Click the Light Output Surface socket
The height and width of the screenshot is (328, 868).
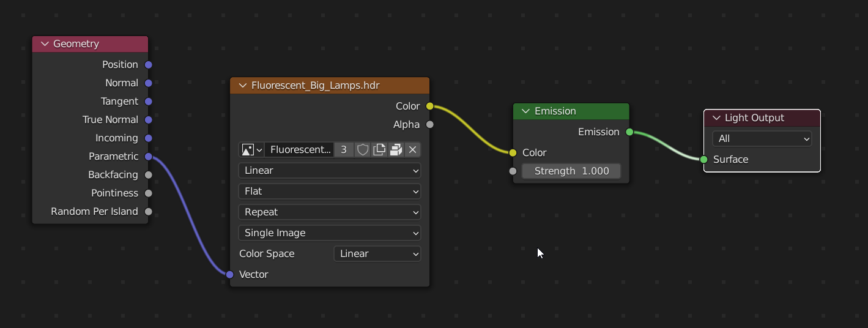coord(703,160)
